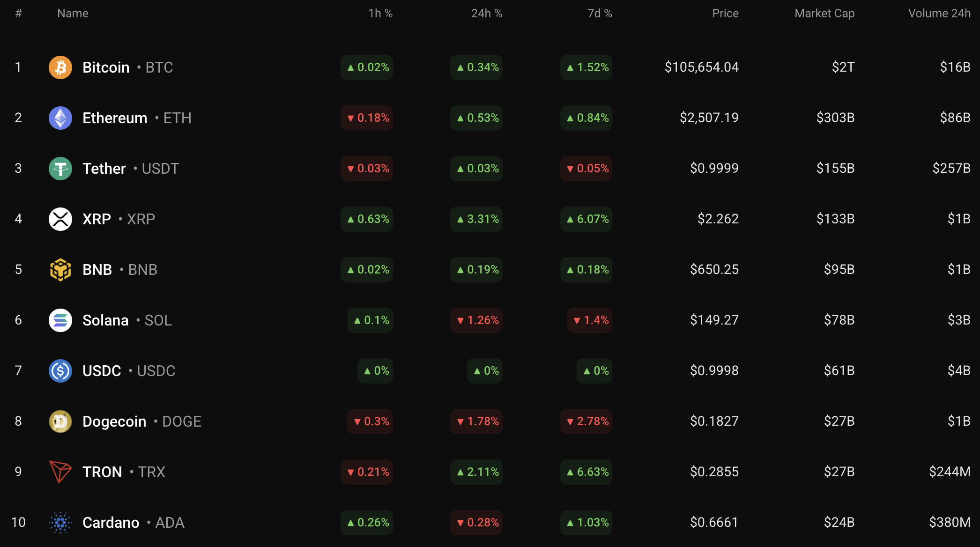Click XRP's green 6.07% badge
Screen dimensions: 980x547
tap(586, 219)
